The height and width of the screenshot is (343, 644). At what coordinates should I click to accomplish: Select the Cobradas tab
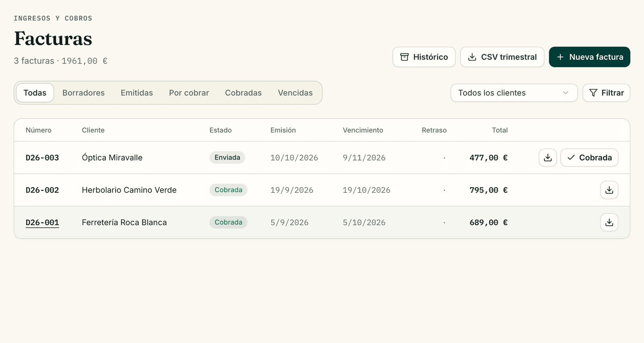tap(243, 93)
